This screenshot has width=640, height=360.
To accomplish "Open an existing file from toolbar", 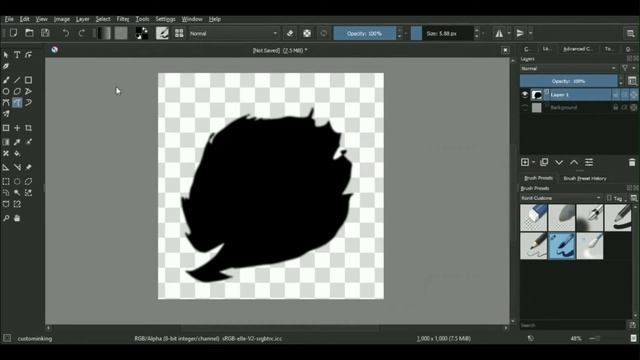I will pyautogui.click(x=29, y=33).
